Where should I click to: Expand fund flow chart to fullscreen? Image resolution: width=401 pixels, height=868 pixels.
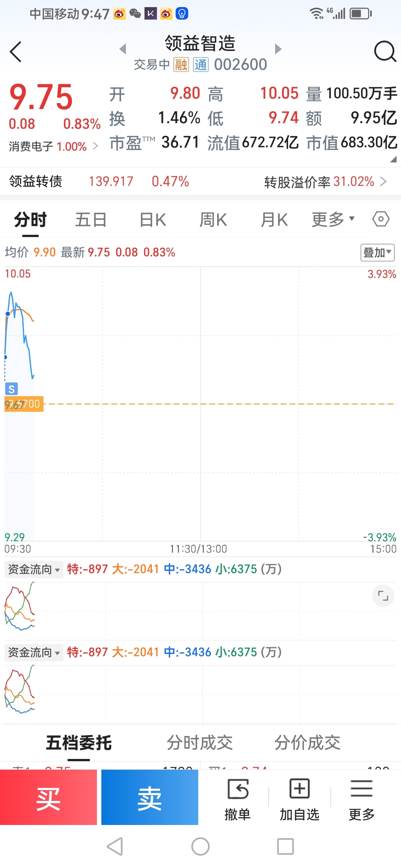(383, 596)
